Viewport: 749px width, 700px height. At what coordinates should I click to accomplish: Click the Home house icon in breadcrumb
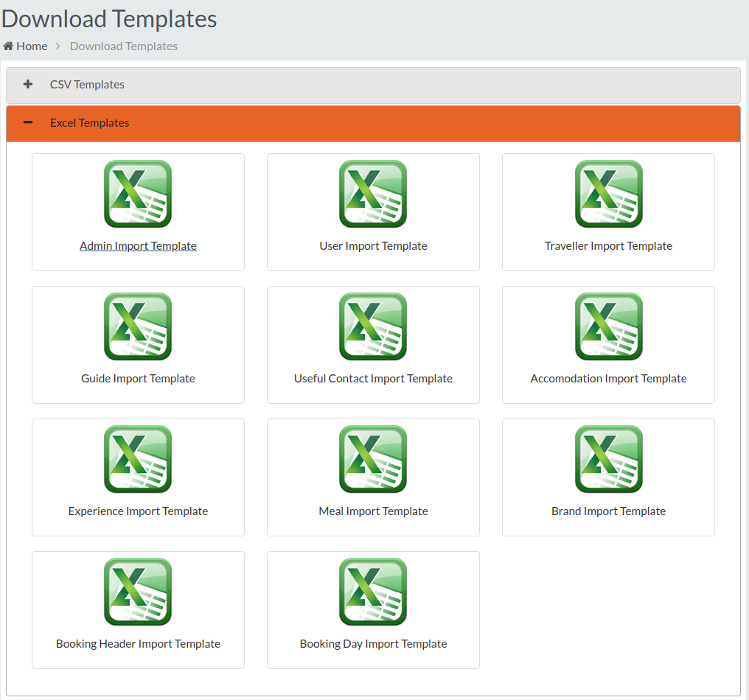click(x=8, y=46)
